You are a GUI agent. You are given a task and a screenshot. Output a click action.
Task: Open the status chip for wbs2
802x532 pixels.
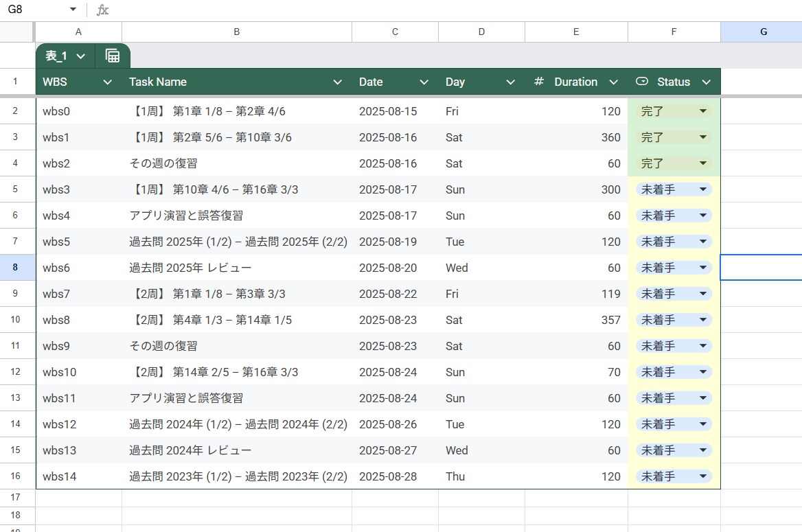click(674, 163)
